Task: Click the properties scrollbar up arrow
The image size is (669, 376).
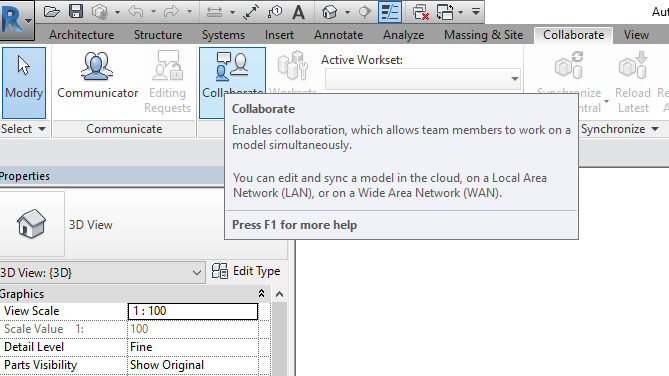Action: pos(279,294)
